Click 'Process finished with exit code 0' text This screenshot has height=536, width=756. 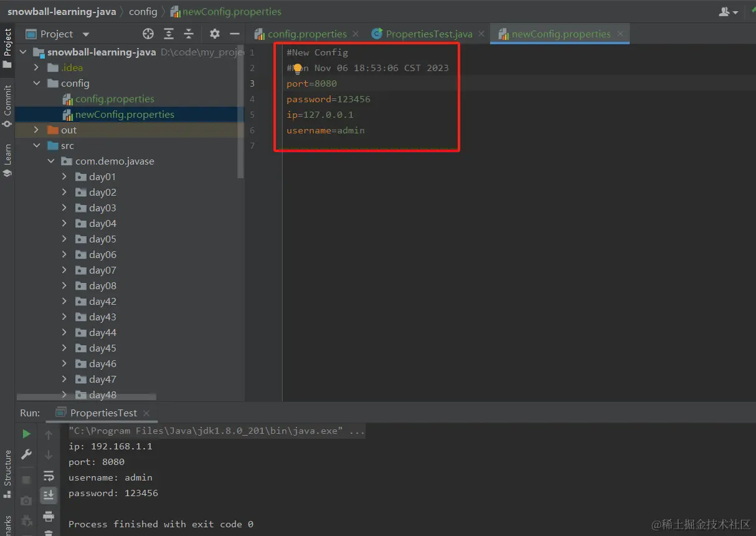tap(161, 524)
